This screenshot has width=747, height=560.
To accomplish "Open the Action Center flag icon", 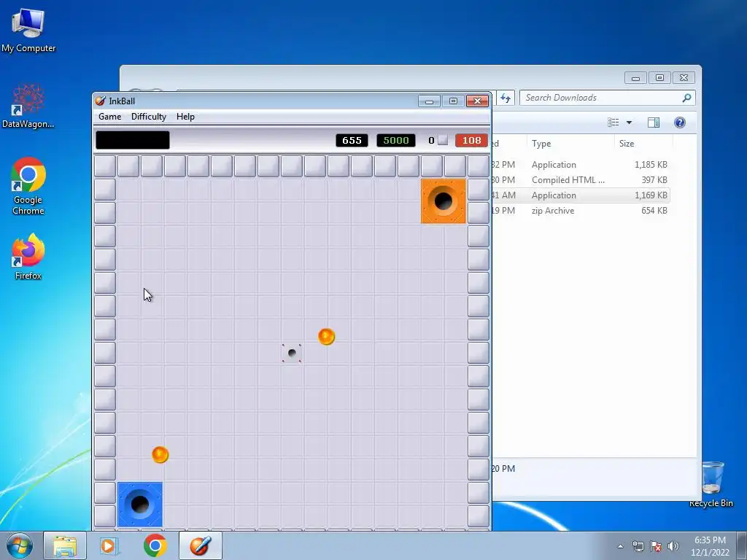I will pyautogui.click(x=656, y=546).
